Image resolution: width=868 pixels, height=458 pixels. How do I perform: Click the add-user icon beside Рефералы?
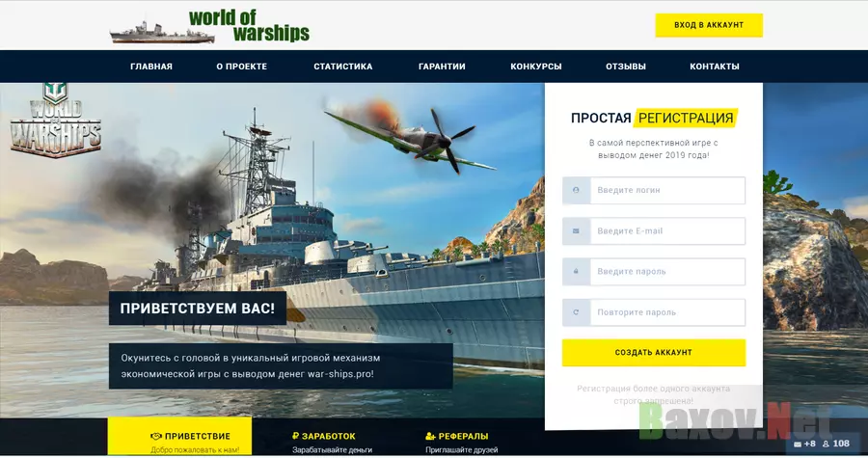click(431, 437)
